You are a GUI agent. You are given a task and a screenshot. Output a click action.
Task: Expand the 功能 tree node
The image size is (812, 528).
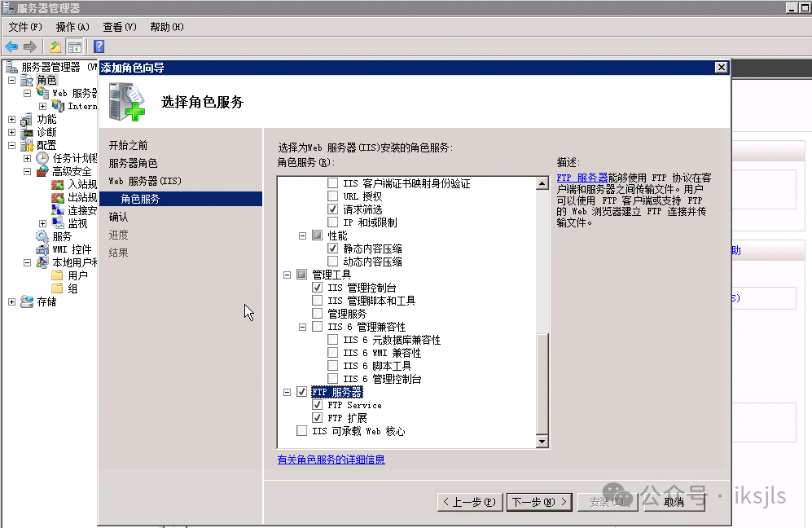[x=12, y=120]
